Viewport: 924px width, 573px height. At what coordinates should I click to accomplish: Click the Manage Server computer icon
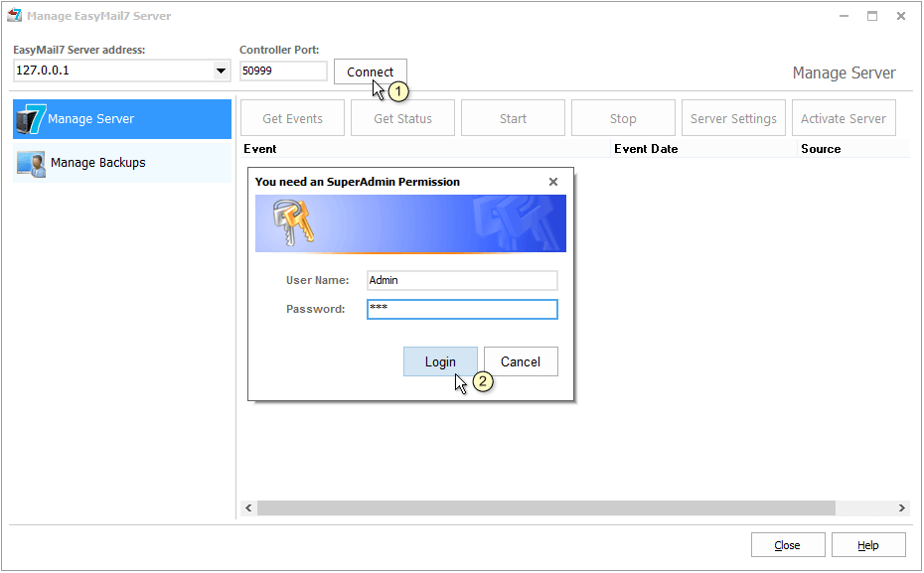pos(31,119)
